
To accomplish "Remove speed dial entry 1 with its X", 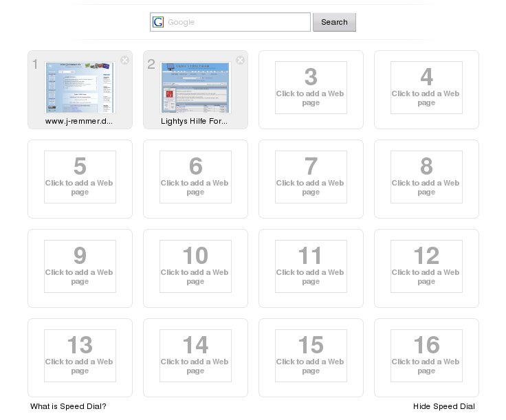I will click(x=124, y=60).
